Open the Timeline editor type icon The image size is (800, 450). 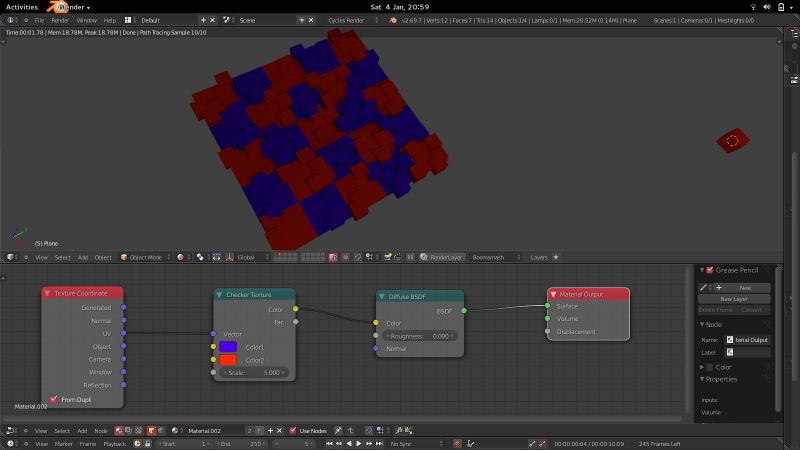point(10,444)
